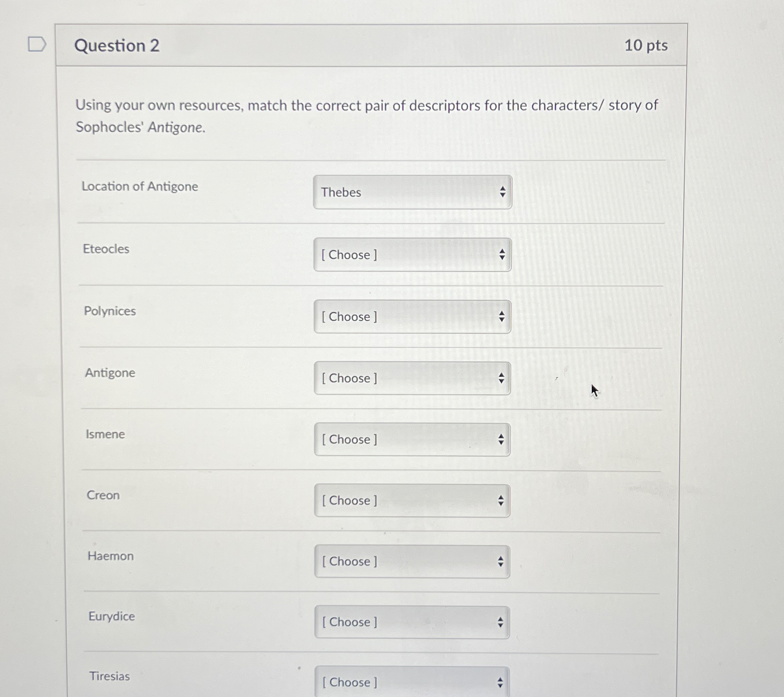Open the Choose dropdown for Polynices
The image size is (784, 697).
point(405,317)
